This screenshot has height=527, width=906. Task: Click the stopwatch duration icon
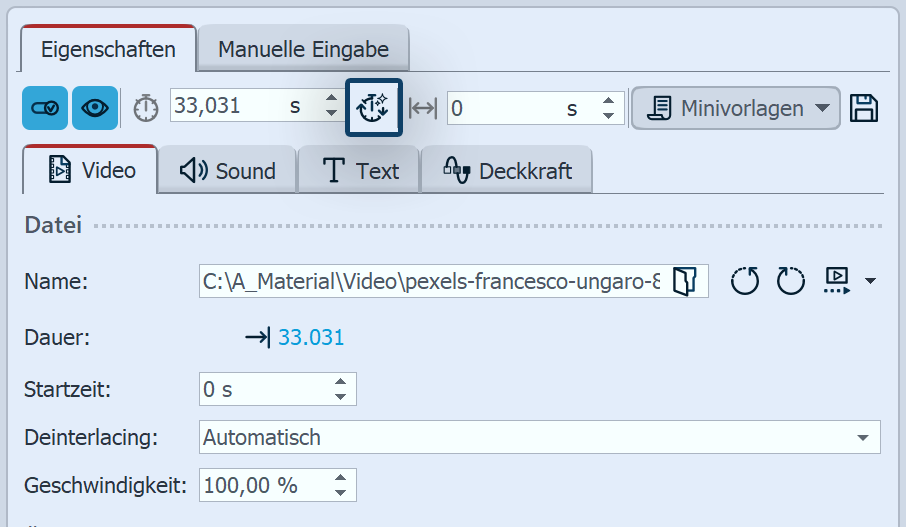point(146,108)
